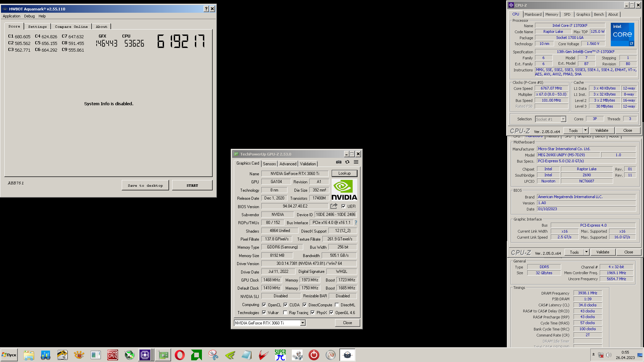Image resolution: width=644 pixels, height=362 pixels.
Task: Open the CPU-Z SPD tab
Action: pyautogui.click(x=567, y=14)
